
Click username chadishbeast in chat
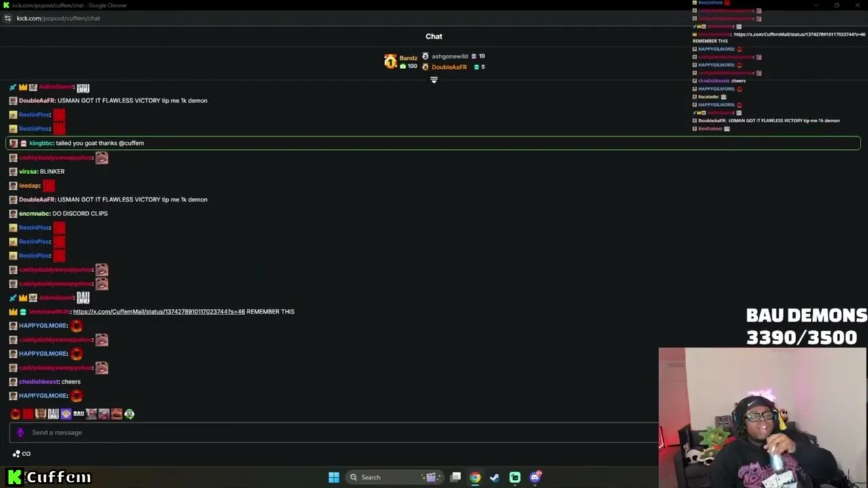[x=39, y=382]
